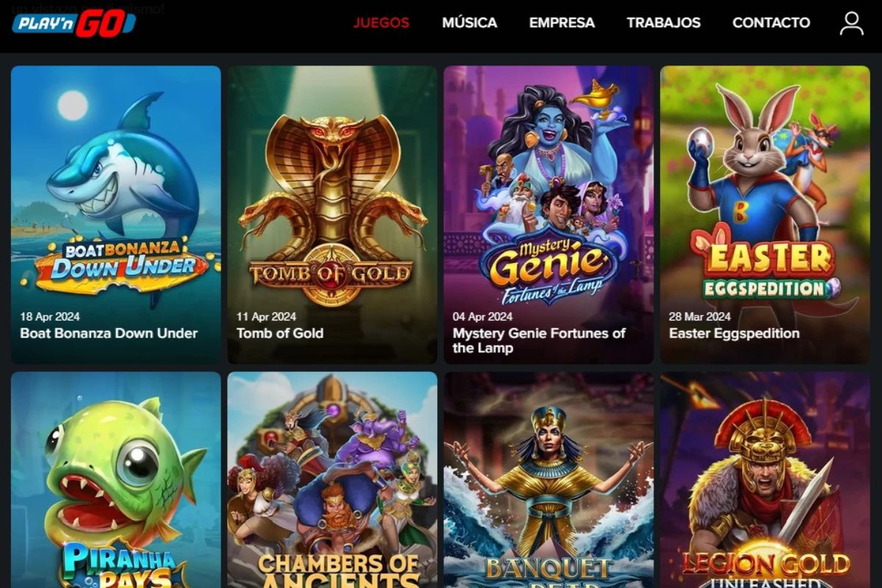
Task: Open the user account profile icon
Action: (851, 23)
